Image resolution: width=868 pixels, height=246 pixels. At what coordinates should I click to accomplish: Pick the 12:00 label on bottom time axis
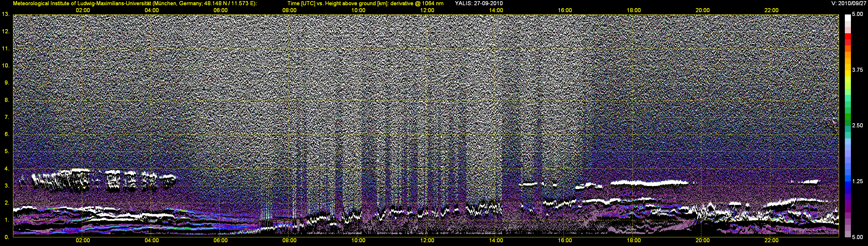tap(427, 241)
